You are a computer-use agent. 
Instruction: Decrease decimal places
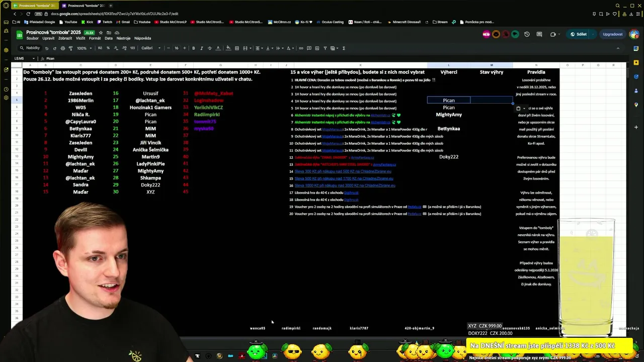116,48
